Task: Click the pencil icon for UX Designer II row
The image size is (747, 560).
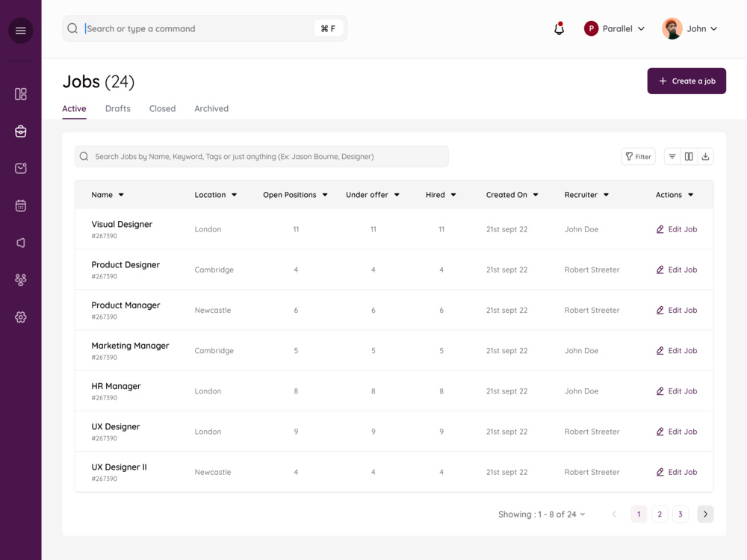Action: (x=660, y=472)
